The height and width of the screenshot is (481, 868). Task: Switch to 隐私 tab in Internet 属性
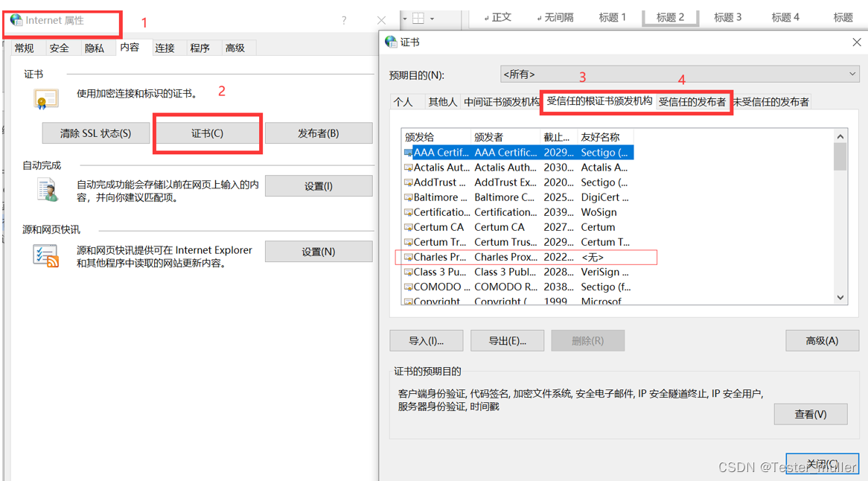click(x=94, y=48)
